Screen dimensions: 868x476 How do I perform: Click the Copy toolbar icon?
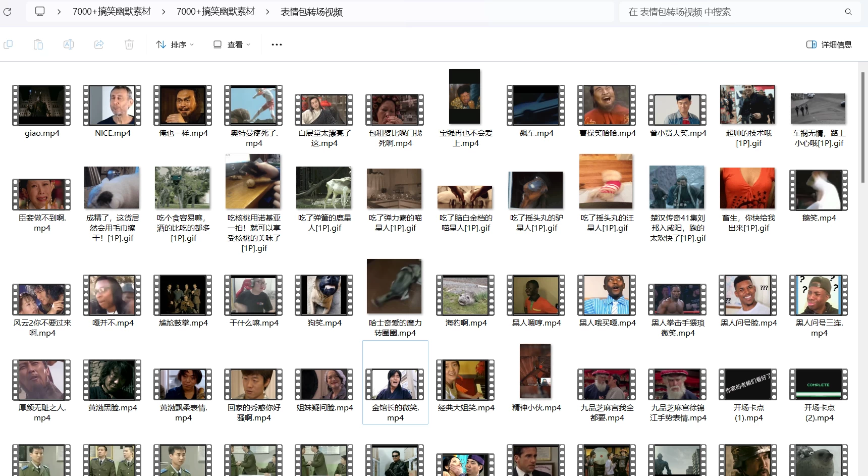(x=8, y=44)
